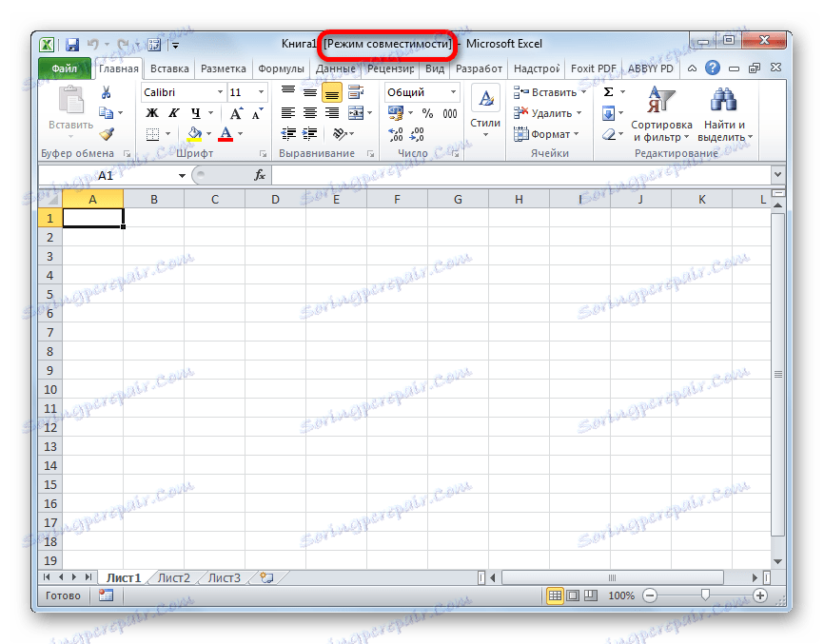Viewport: 824px width, 644px height.
Task: Click the increase font size icon
Action: pyautogui.click(x=237, y=113)
